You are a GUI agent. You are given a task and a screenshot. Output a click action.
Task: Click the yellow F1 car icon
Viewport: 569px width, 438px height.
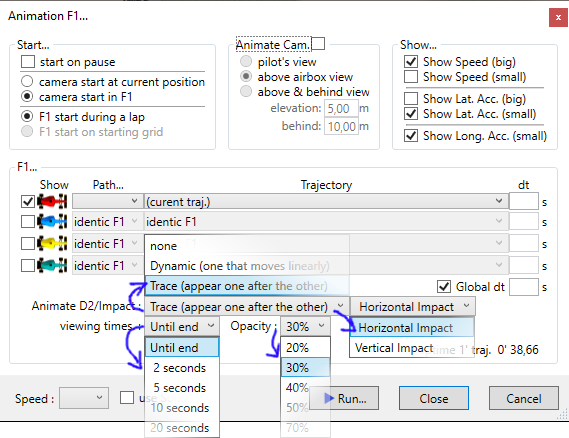coord(52,243)
